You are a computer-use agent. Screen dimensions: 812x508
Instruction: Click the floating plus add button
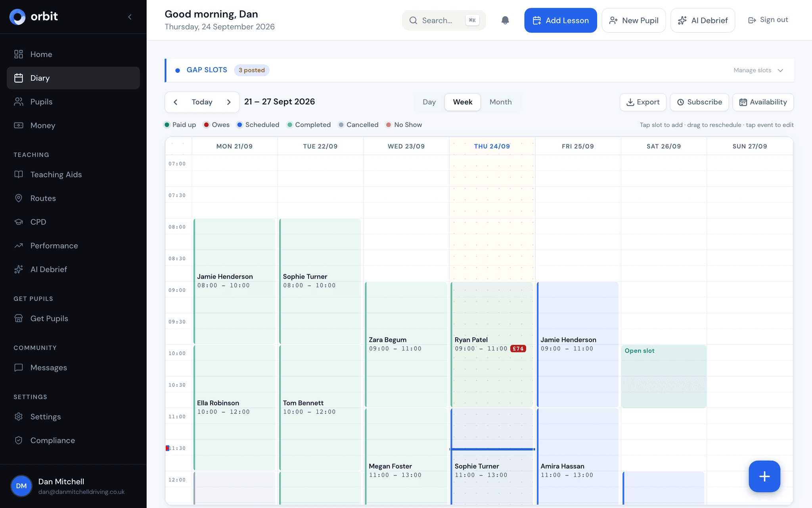pyautogui.click(x=764, y=476)
